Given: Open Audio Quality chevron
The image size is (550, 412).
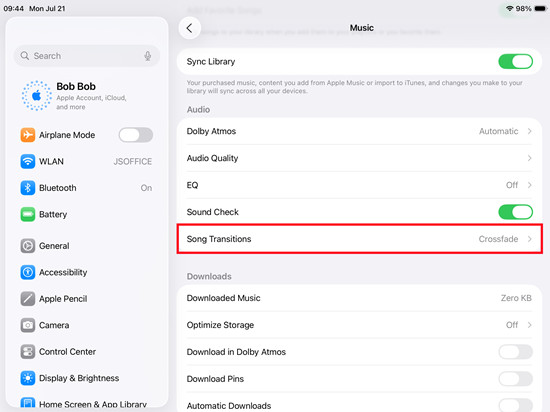Looking at the screenshot, I should coord(530,158).
